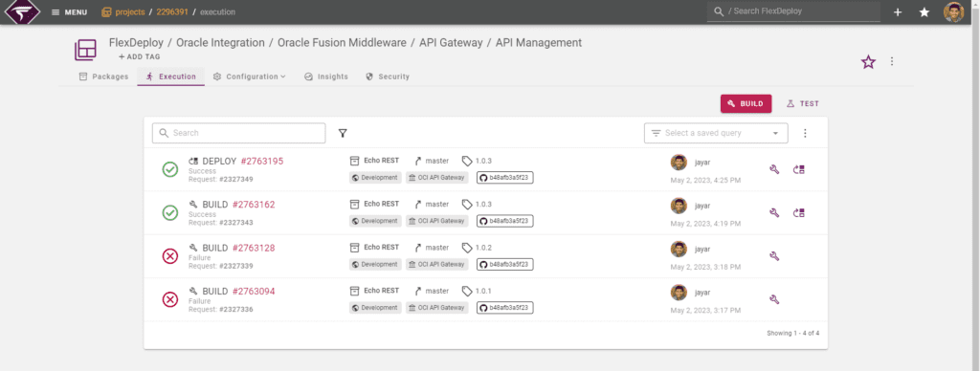
Task: Click master branch in #2763162 row
Action: (x=432, y=205)
